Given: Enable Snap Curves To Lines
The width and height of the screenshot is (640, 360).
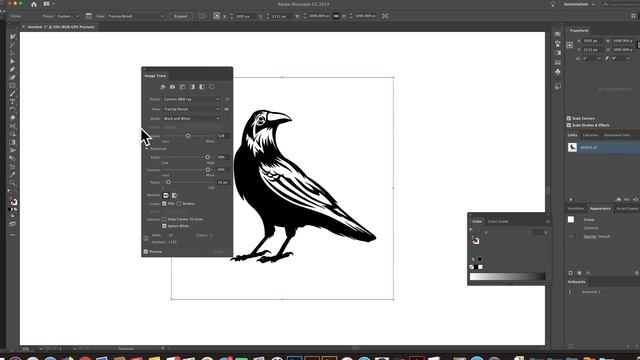Looking at the screenshot, I should [x=164, y=219].
